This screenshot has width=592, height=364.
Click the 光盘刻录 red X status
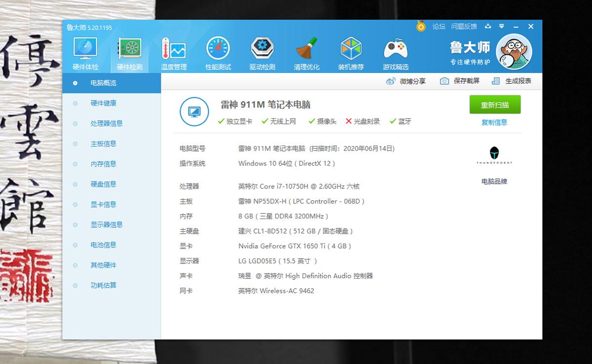tap(363, 121)
